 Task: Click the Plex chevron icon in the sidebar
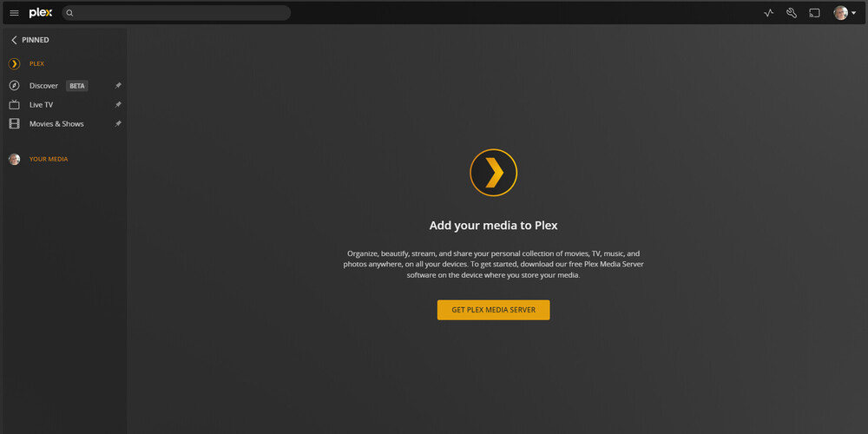tap(15, 63)
